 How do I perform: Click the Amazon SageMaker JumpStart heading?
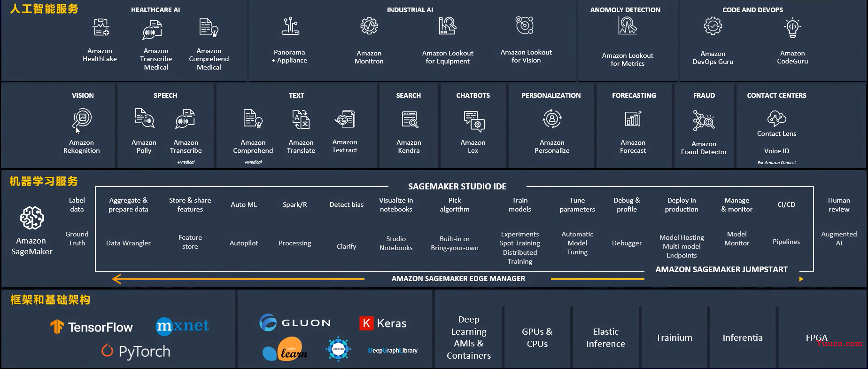721,269
